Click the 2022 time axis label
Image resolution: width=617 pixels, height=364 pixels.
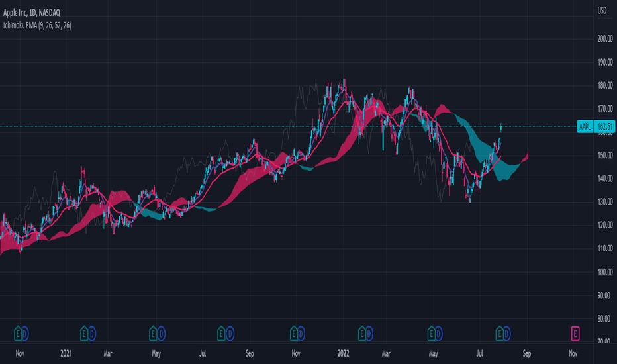tap(343, 353)
